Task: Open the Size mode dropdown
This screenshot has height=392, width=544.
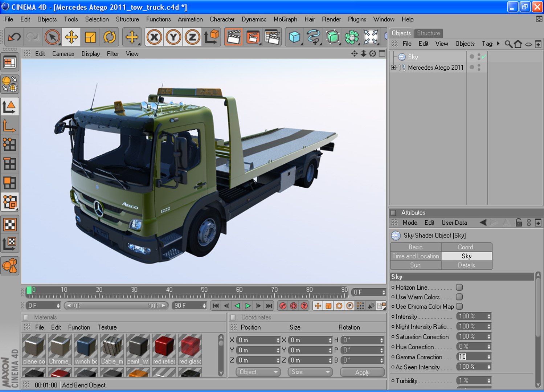Action: pyautogui.click(x=310, y=372)
